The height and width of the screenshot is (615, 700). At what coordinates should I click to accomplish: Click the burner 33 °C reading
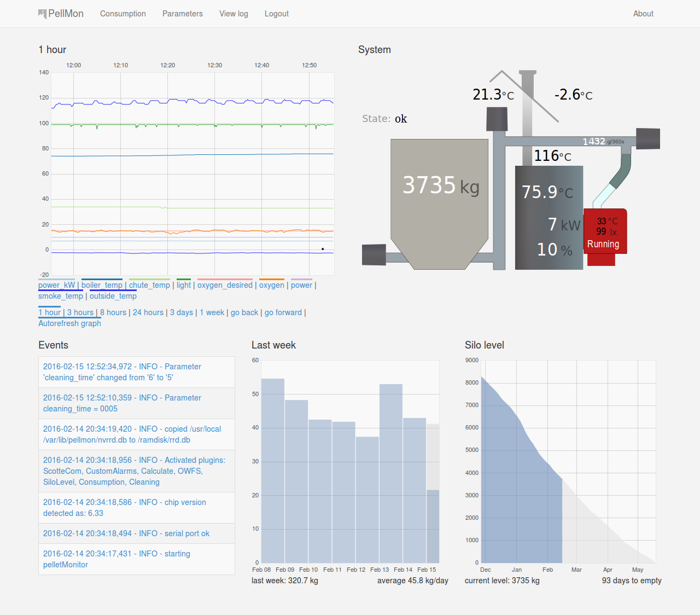[607, 222]
